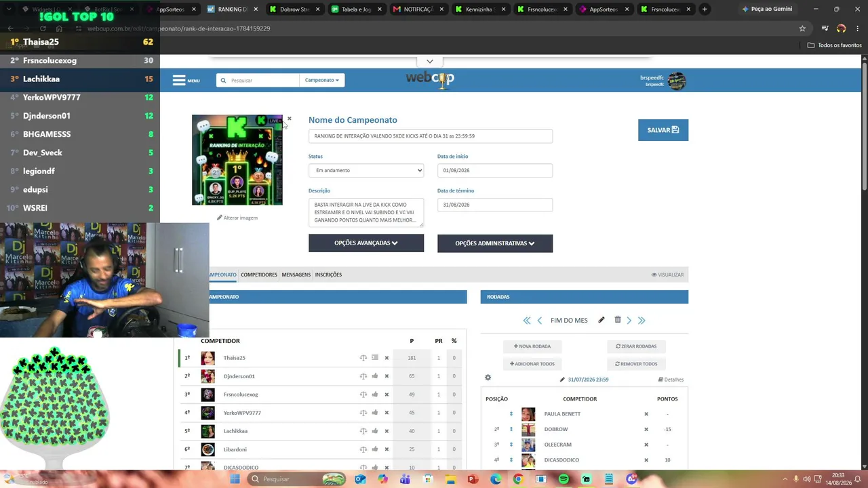Switch to the Kennizinha browser tab
The height and width of the screenshot is (488, 868).
coord(479,9)
